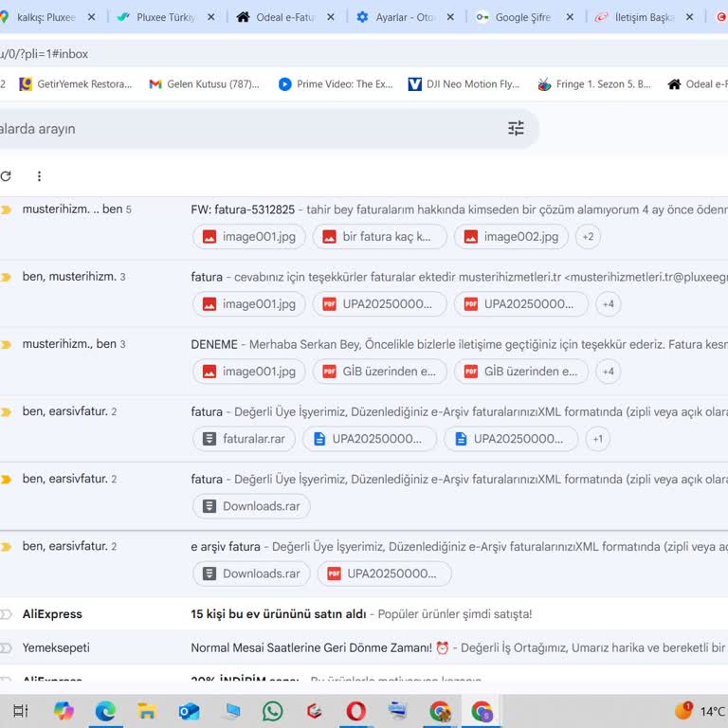Open Prime Video: The Ex... bookmark

[336, 84]
